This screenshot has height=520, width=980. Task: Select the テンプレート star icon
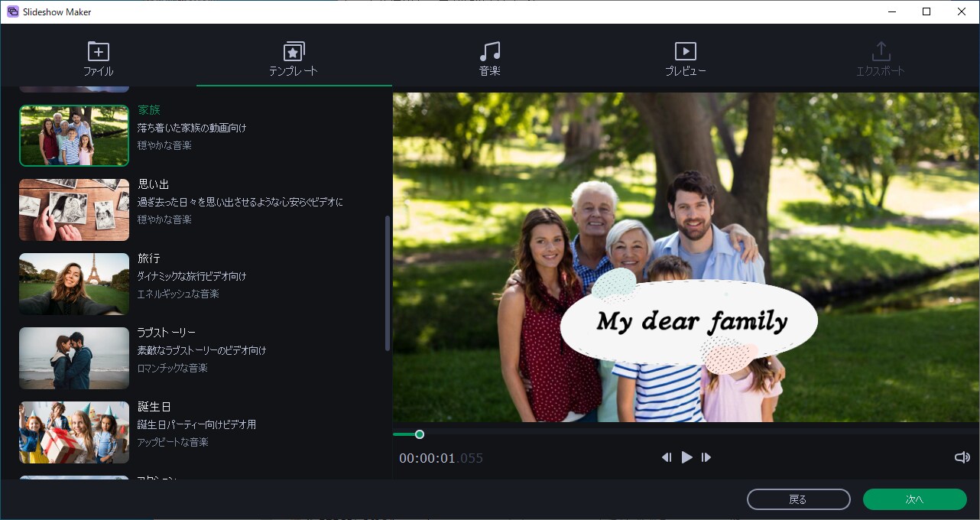click(294, 51)
